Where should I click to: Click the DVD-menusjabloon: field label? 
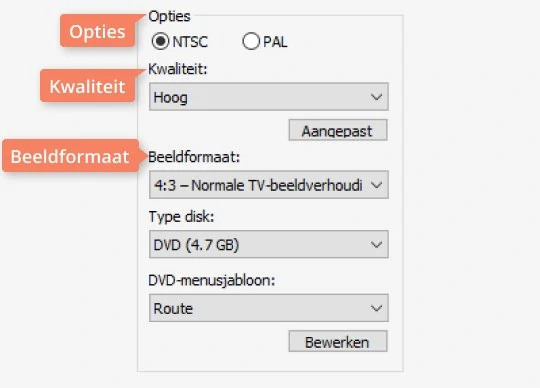[x=212, y=281]
